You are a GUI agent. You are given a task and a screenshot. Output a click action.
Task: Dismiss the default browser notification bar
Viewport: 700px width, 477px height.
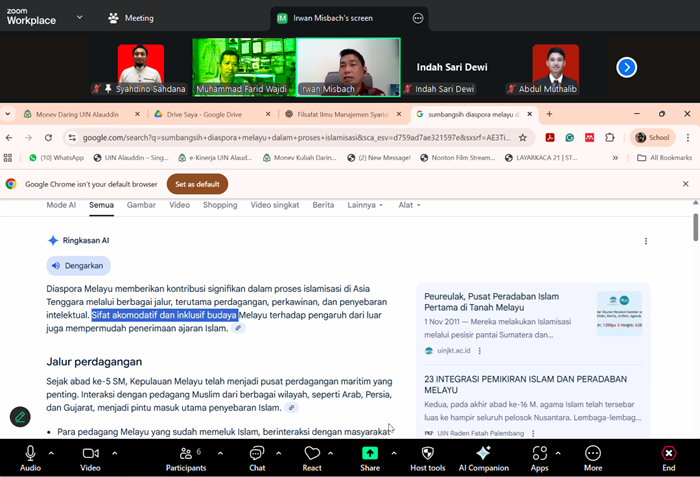click(x=686, y=184)
